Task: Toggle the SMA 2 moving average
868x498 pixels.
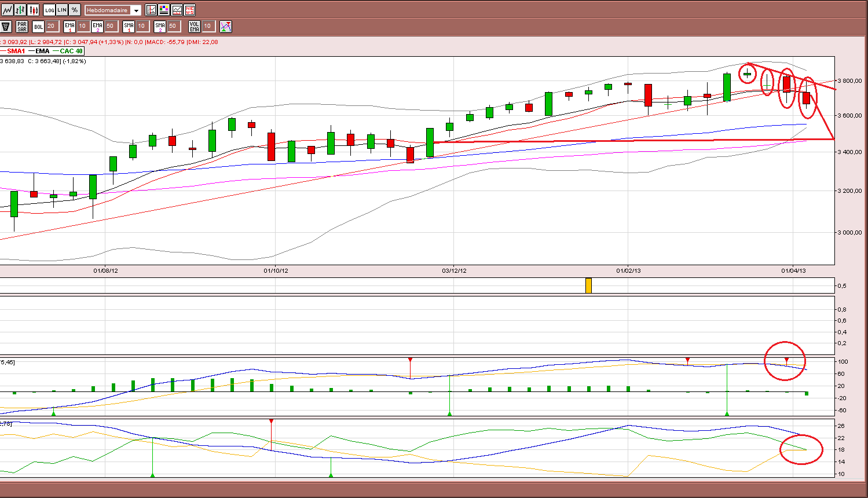Action: [160, 26]
